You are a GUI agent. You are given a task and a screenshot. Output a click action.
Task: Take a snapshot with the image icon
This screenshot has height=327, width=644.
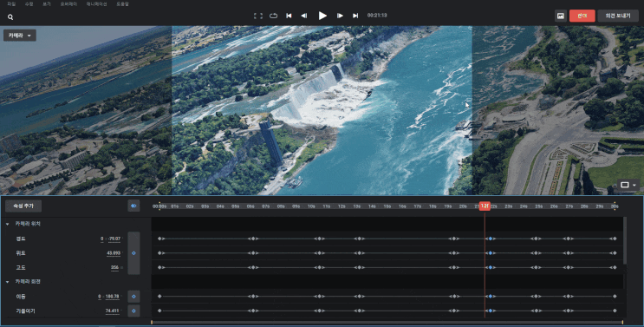[561, 16]
